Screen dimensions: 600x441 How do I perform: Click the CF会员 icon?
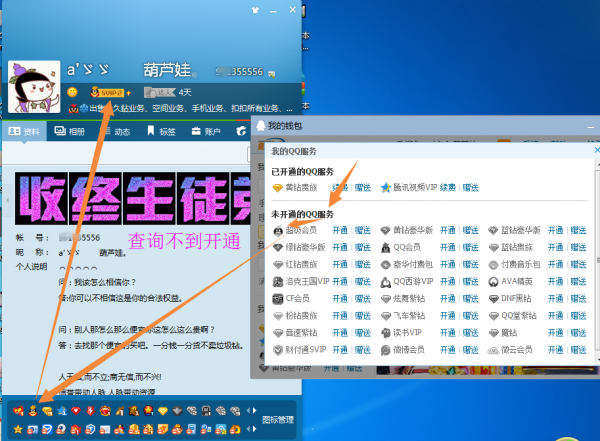[277, 299]
